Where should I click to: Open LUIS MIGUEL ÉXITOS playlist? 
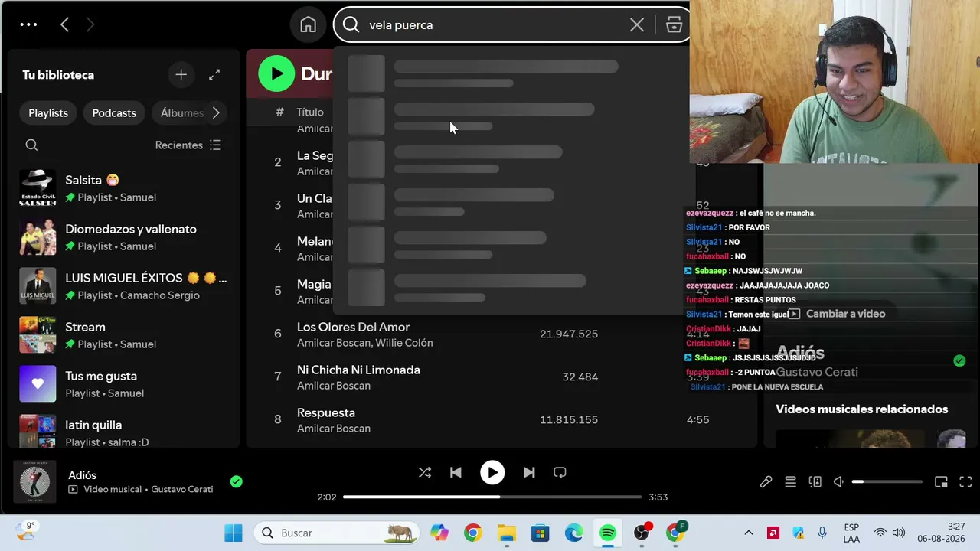coord(122,286)
